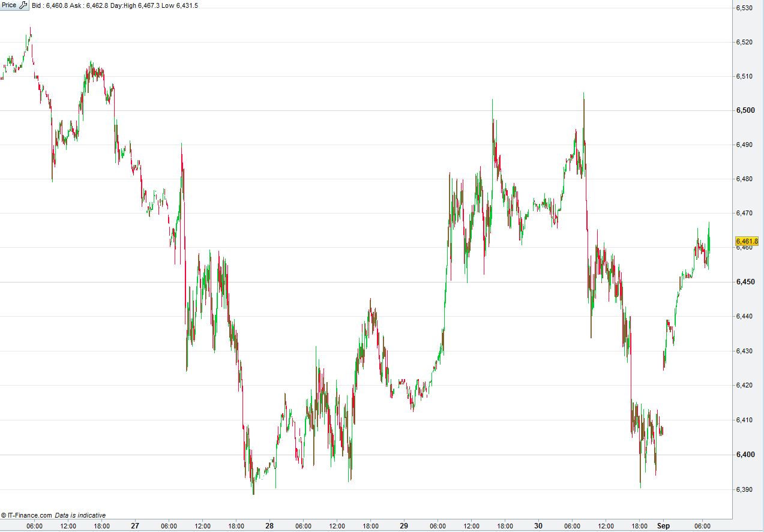Click the 28 date label on time axis
Viewport: 764px width, 532px height.
click(x=269, y=526)
